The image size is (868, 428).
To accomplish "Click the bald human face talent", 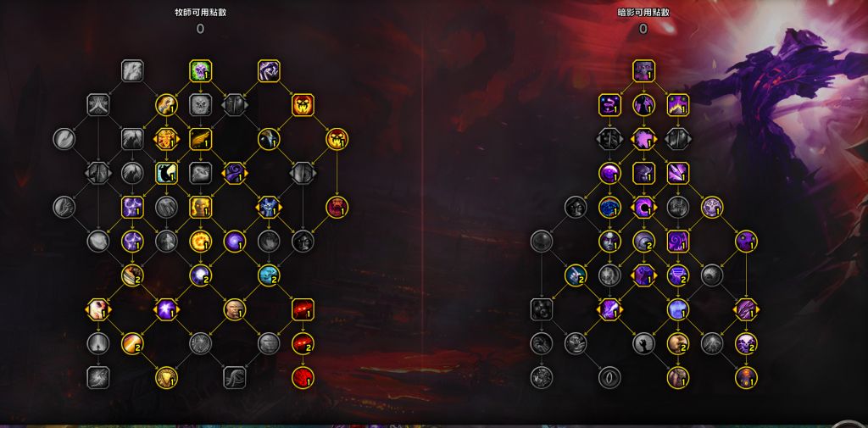I will [235, 309].
